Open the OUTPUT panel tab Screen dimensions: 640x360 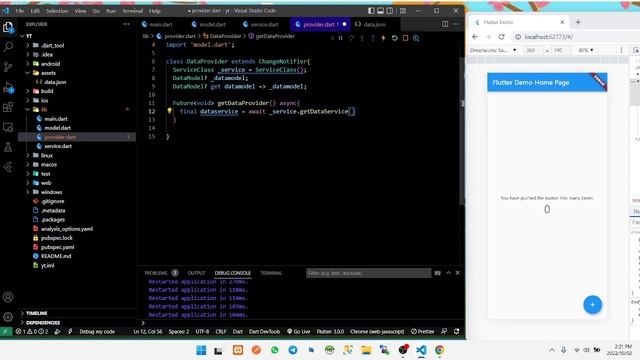pos(196,273)
